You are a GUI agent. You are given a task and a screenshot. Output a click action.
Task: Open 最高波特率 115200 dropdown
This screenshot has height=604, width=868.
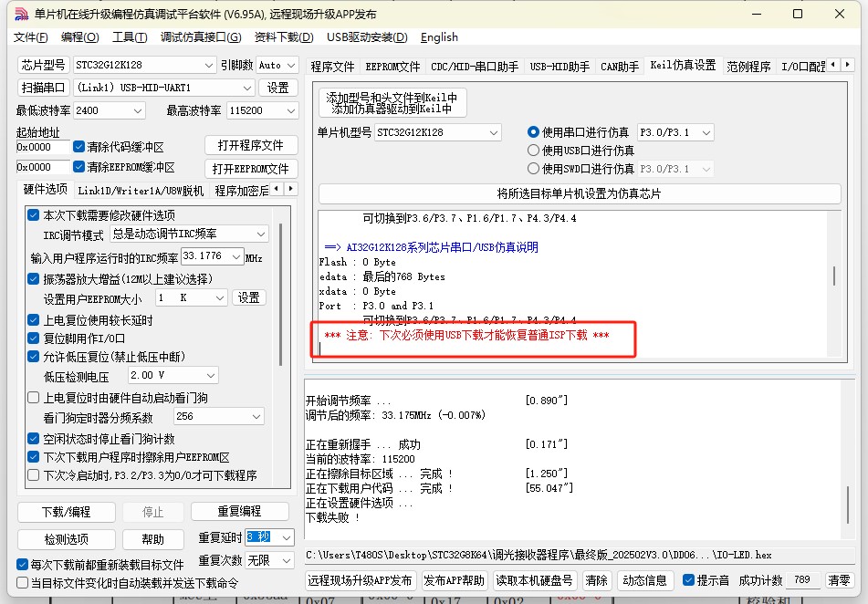coord(290,110)
